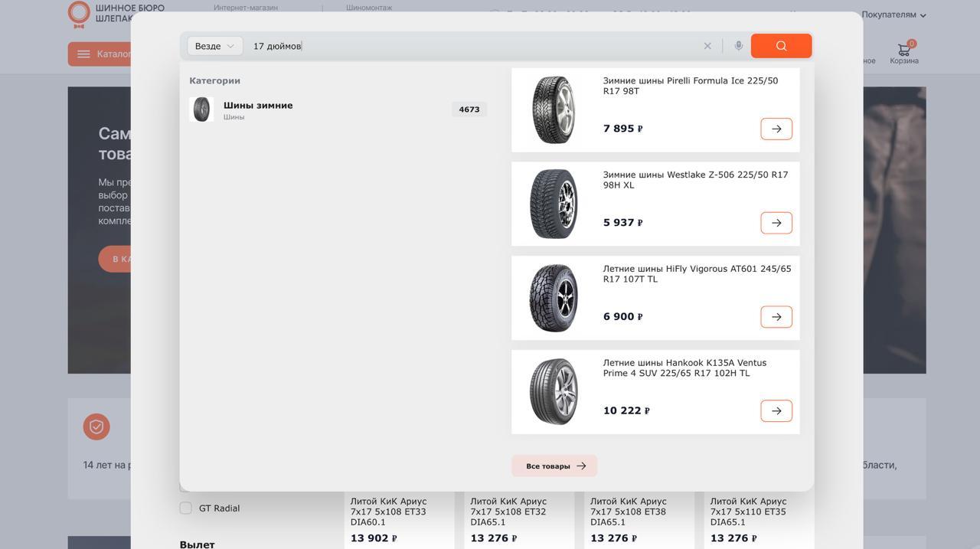Activate voice search microphone icon
Viewport: 980px width, 549px height.
(738, 46)
